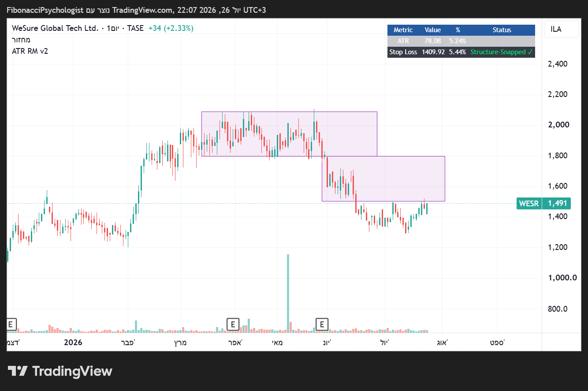This screenshot has width=588, height=391.
Task: Click the Metric column header
Action: (403, 30)
